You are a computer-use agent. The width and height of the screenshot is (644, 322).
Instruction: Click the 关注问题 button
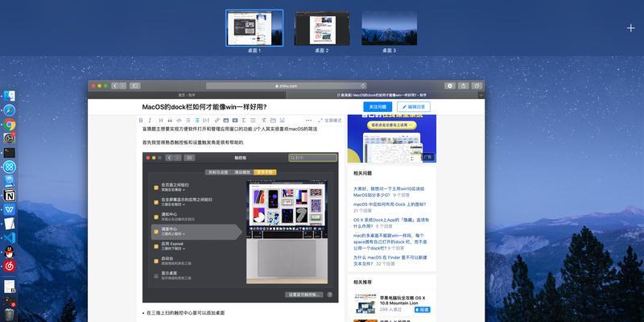tap(378, 107)
